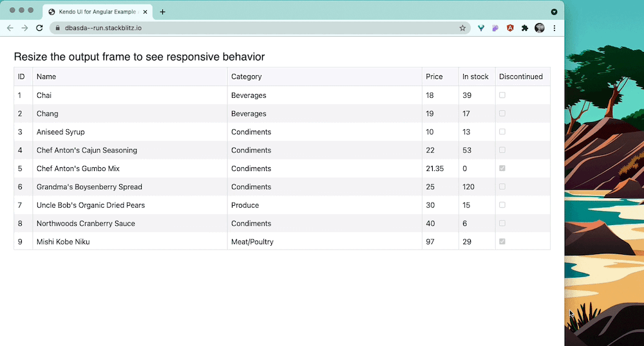Open the Extensions puzzle piece menu
This screenshot has width=644, height=346.
pos(525,28)
